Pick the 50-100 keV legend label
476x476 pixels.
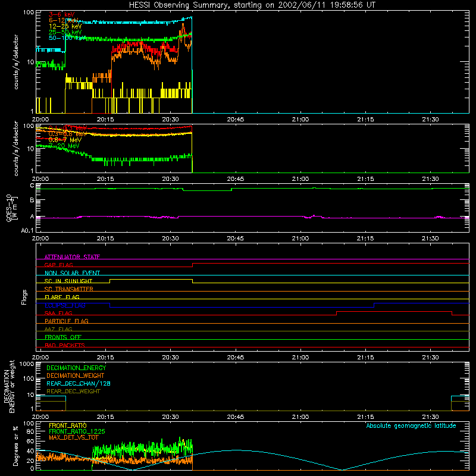coord(67,37)
